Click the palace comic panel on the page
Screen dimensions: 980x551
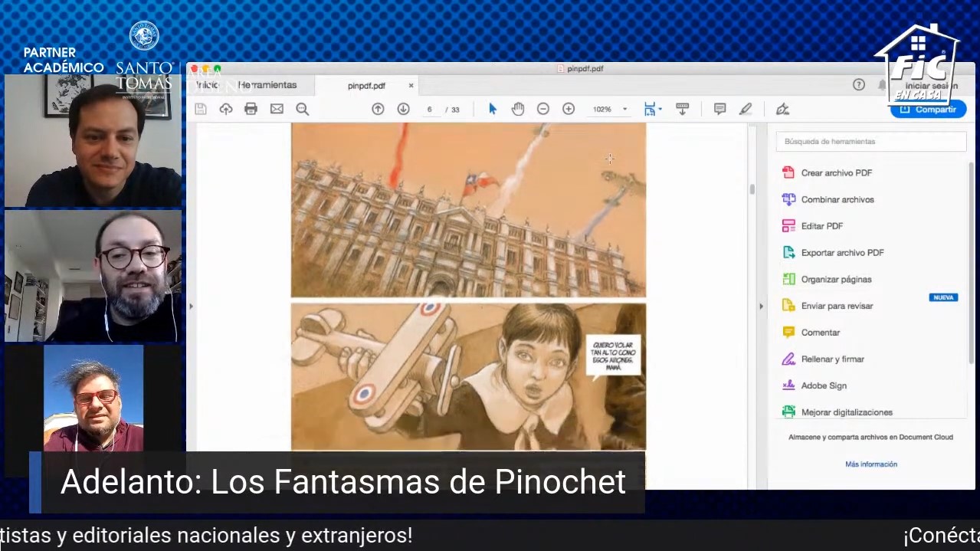[468, 209]
